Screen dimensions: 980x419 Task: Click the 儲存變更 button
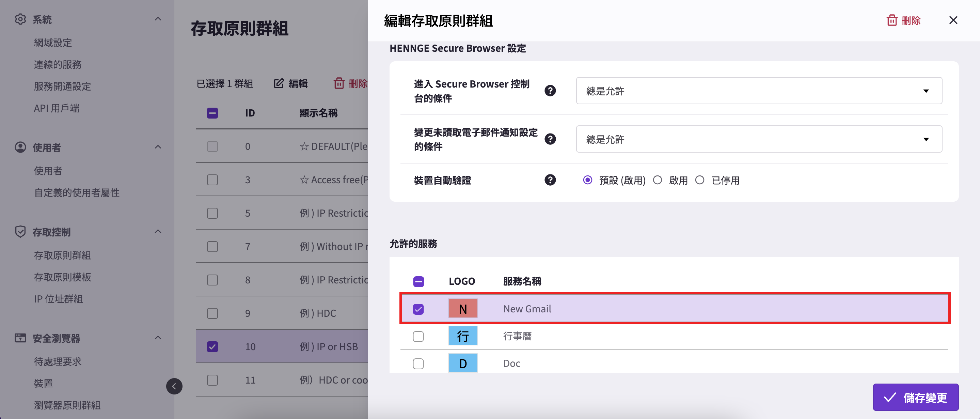click(x=915, y=397)
